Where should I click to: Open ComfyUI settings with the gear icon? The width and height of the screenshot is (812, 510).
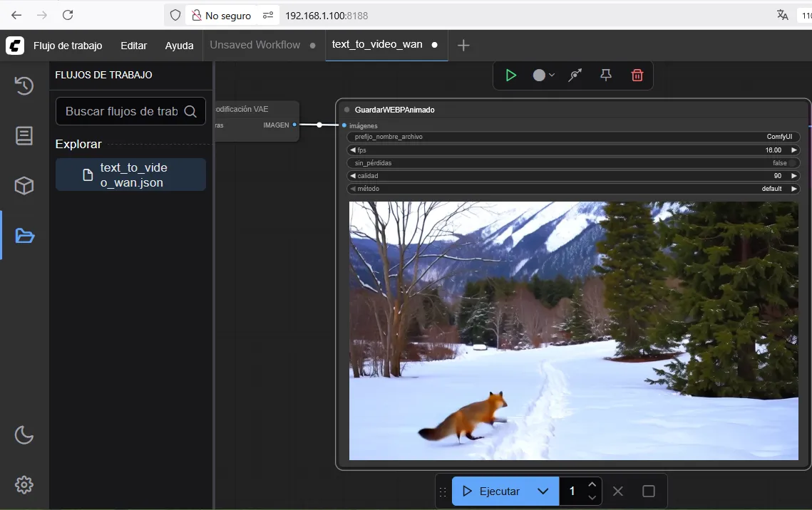pyautogui.click(x=24, y=484)
